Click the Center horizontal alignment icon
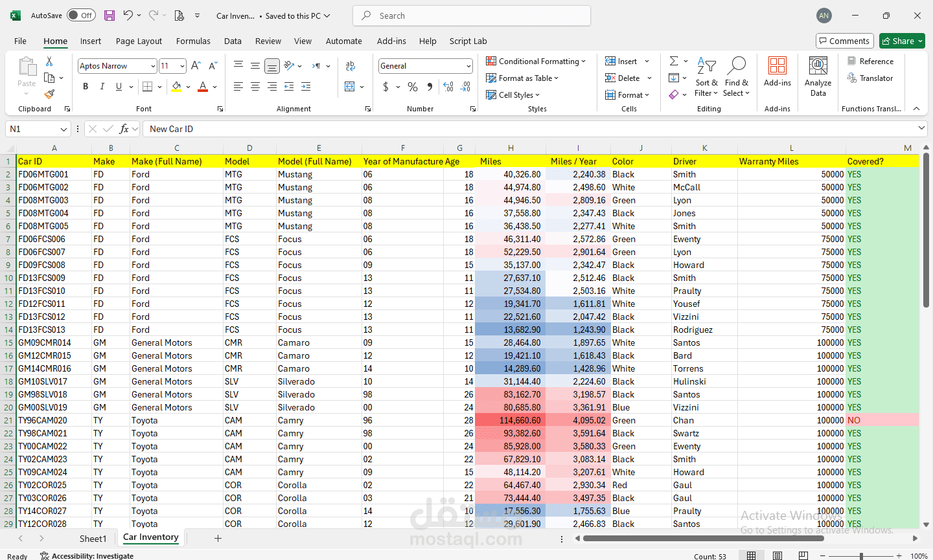Screen dimensions: 933x560 (255, 87)
